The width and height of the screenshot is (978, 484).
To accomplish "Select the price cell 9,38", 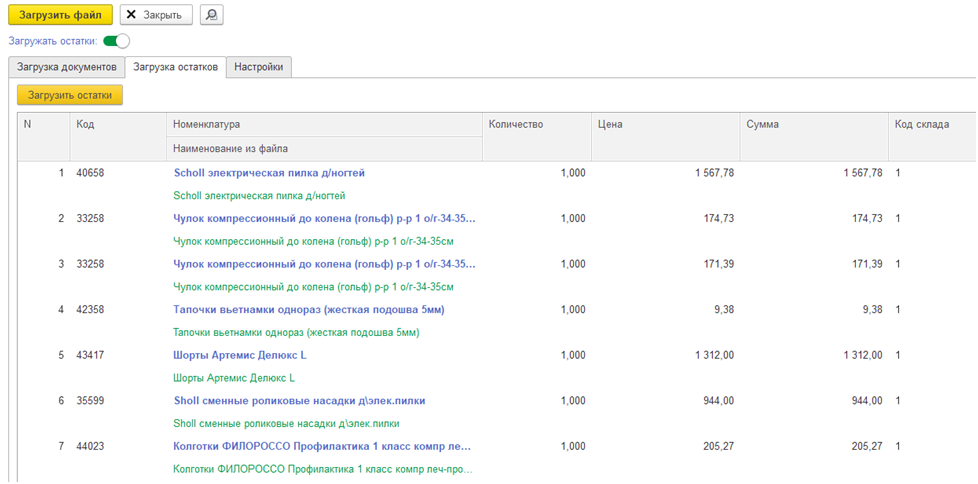I will pos(724,310).
